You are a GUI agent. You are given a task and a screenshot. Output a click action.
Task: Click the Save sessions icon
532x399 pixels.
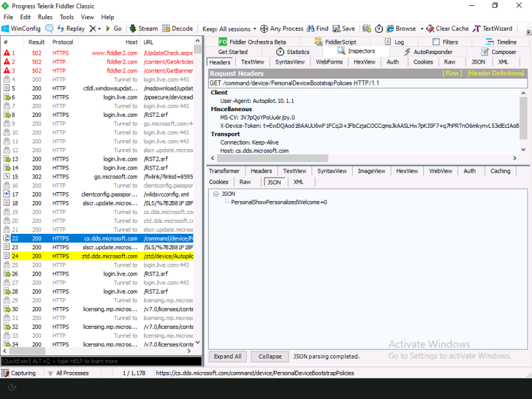click(344, 28)
